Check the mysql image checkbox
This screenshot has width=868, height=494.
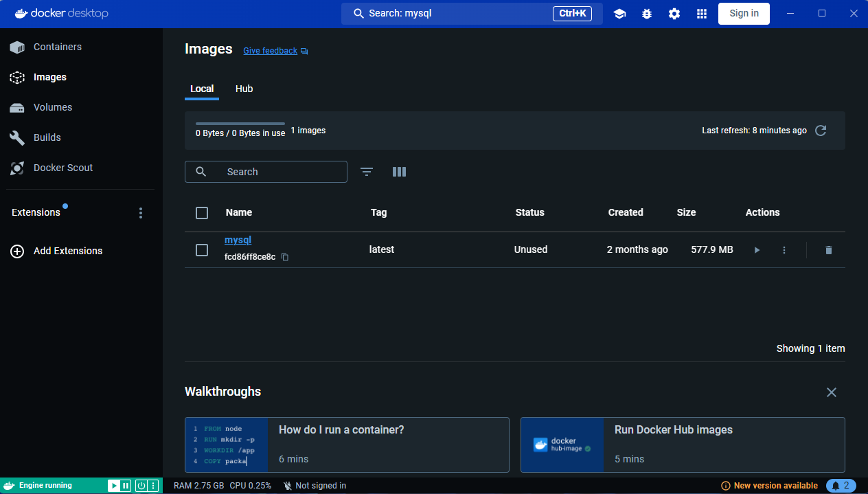tap(202, 250)
